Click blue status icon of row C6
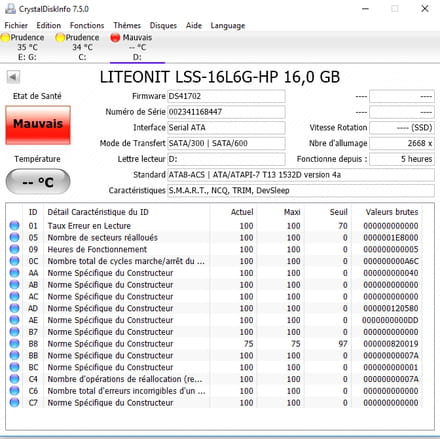Screen dimensions: 440x439 14,391
